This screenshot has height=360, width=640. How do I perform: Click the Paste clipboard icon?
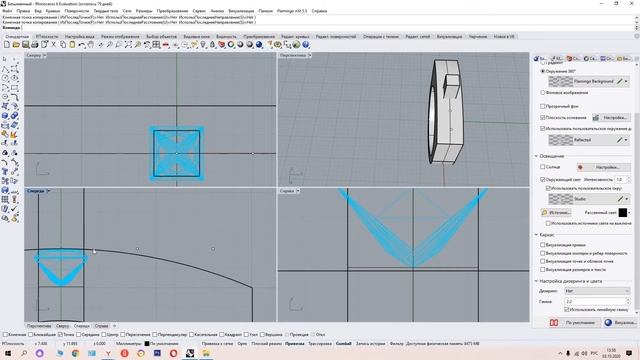(x=72, y=45)
